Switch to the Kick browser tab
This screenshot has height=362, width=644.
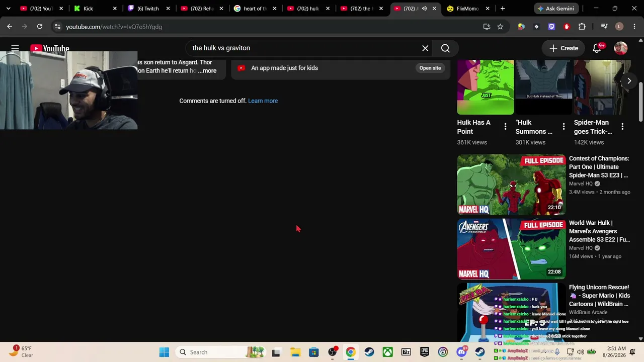click(x=94, y=9)
